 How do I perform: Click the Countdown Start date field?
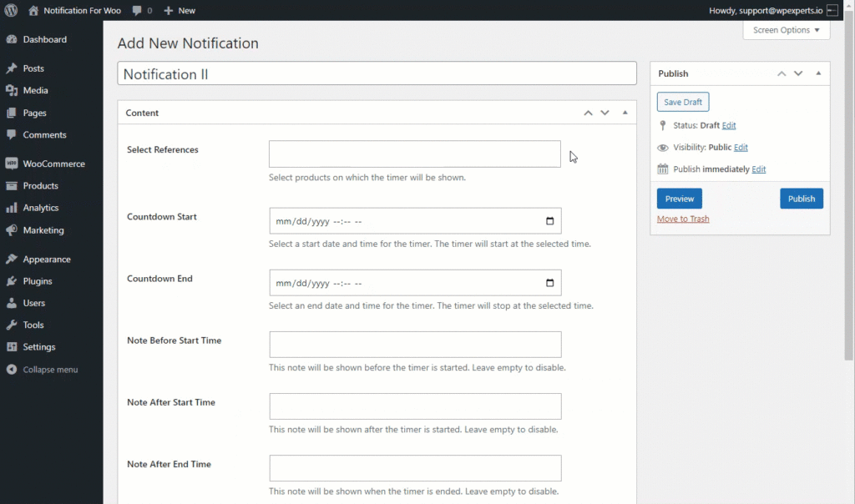pyautogui.click(x=415, y=220)
